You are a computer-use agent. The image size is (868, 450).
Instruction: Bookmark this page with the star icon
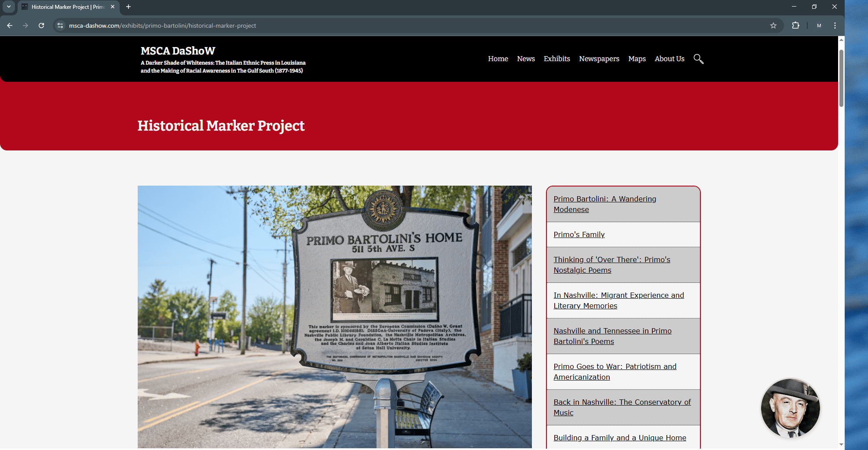(773, 26)
